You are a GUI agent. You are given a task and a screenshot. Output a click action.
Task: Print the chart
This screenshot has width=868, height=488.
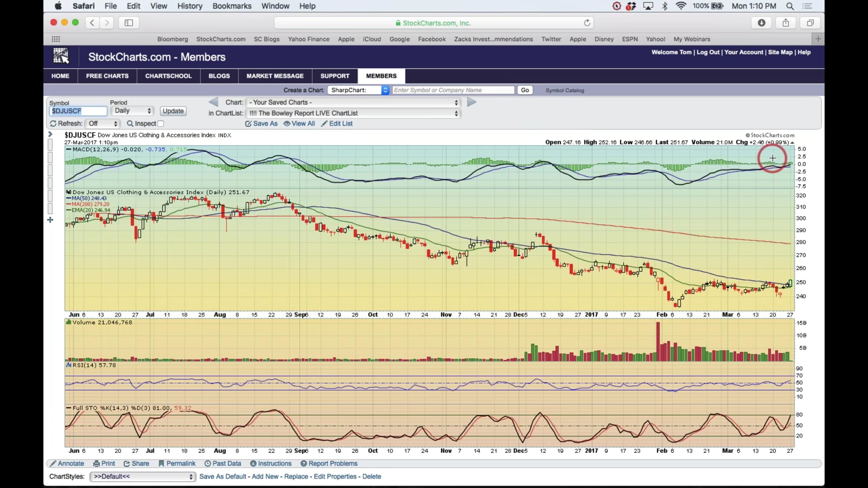pos(104,463)
